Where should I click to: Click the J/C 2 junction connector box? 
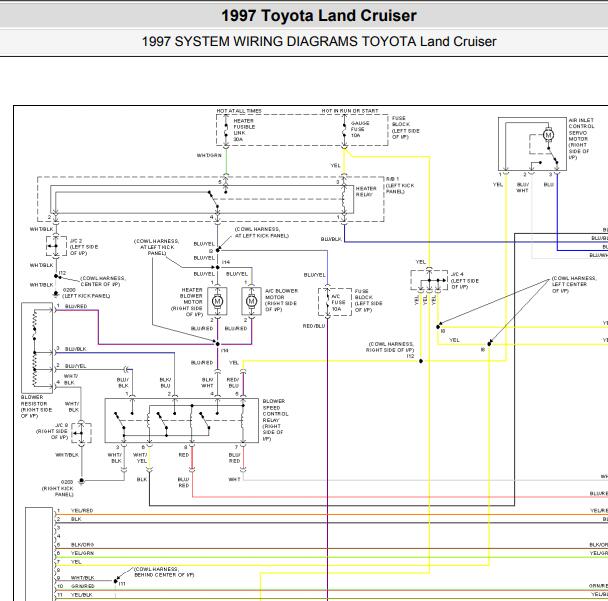[56, 246]
